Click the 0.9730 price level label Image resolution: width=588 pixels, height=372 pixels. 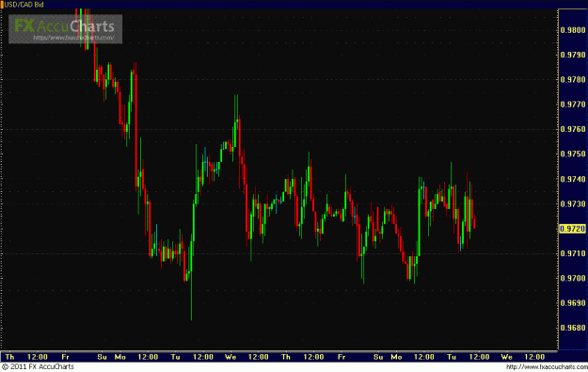click(x=573, y=203)
